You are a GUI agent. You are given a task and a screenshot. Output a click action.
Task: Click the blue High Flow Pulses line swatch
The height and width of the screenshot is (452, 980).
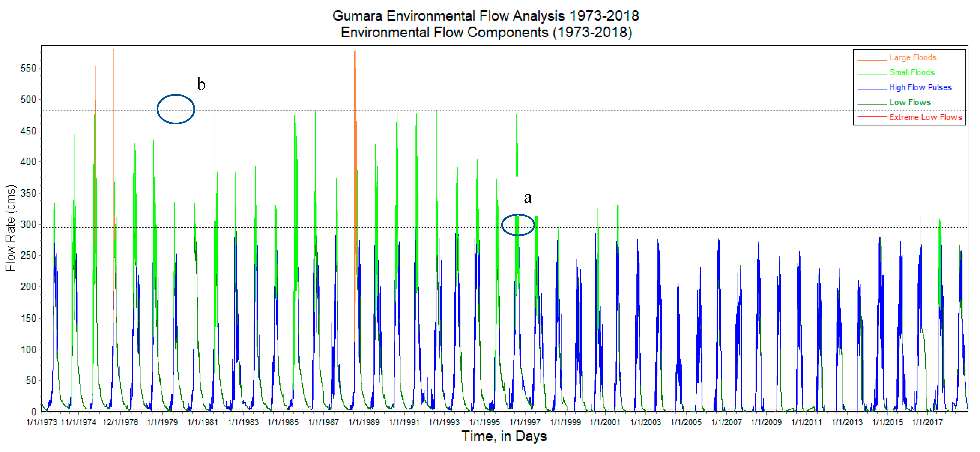(872, 90)
